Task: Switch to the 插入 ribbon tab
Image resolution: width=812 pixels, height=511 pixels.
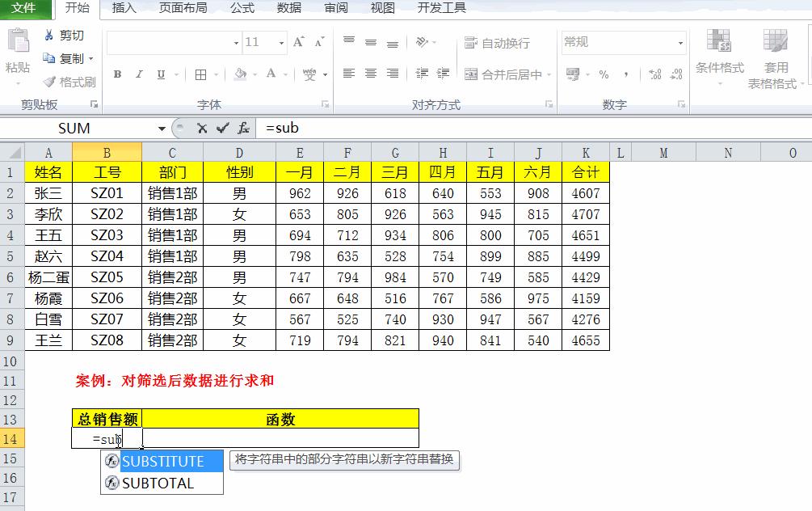Action: click(123, 9)
